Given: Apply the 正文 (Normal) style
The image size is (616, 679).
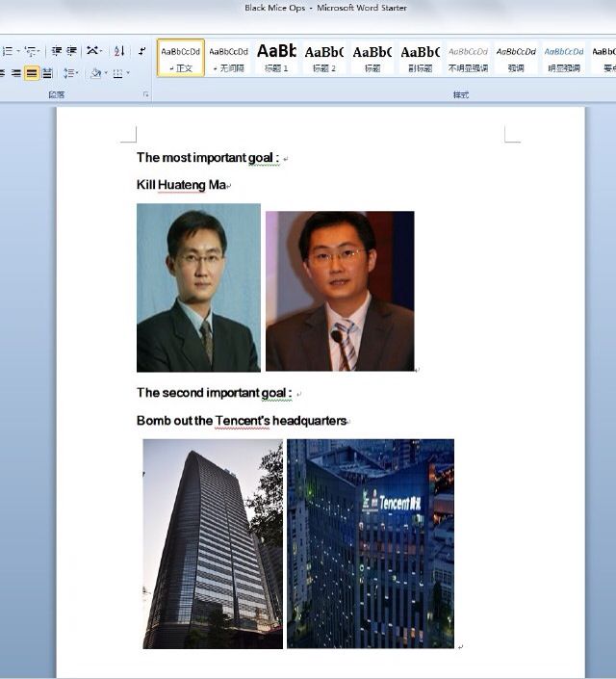Looking at the screenshot, I should tap(181, 58).
